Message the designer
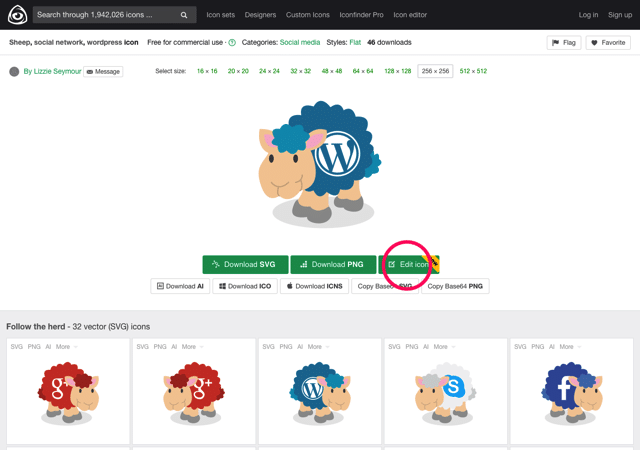Viewport: 640px width, 450px height. pyautogui.click(x=103, y=71)
